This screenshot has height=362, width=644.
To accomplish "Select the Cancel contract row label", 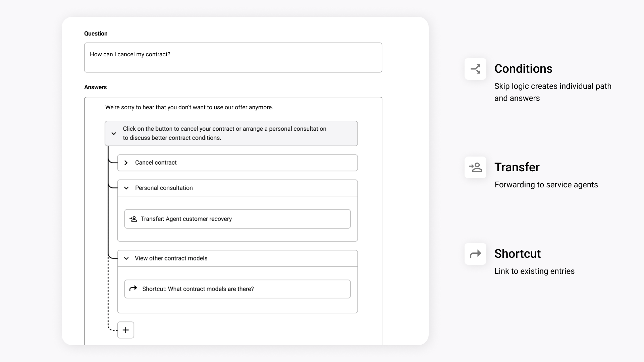I will click(x=156, y=163).
